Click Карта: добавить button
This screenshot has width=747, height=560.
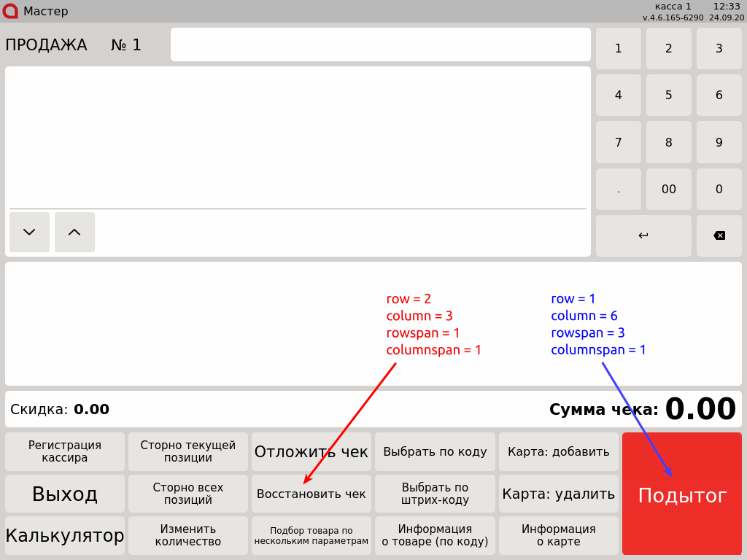[x=558, y=451]
